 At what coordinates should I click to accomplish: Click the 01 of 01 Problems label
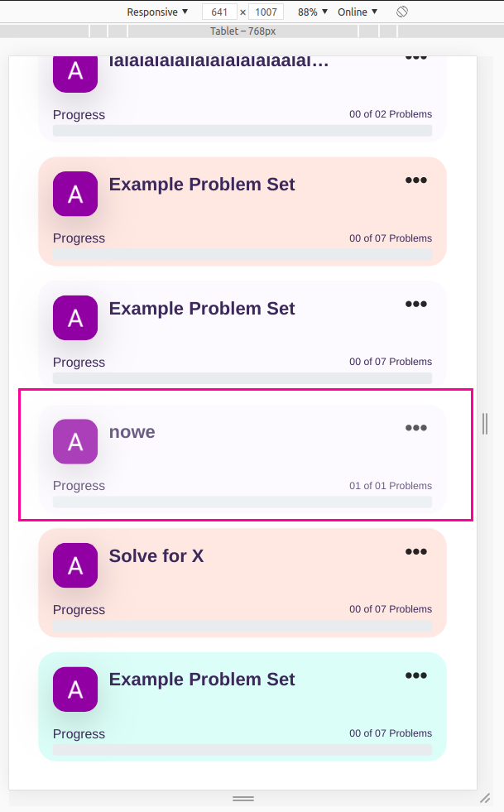(391, 486)
